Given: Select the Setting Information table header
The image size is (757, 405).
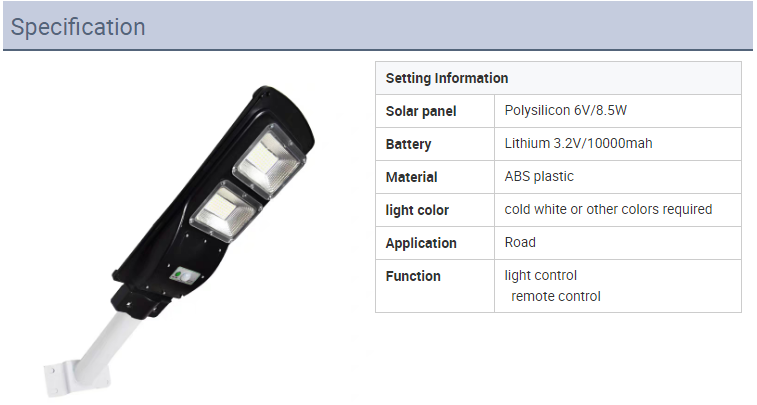Looking at the screenshot, I should pyautogui.click(x=558, y=78).
